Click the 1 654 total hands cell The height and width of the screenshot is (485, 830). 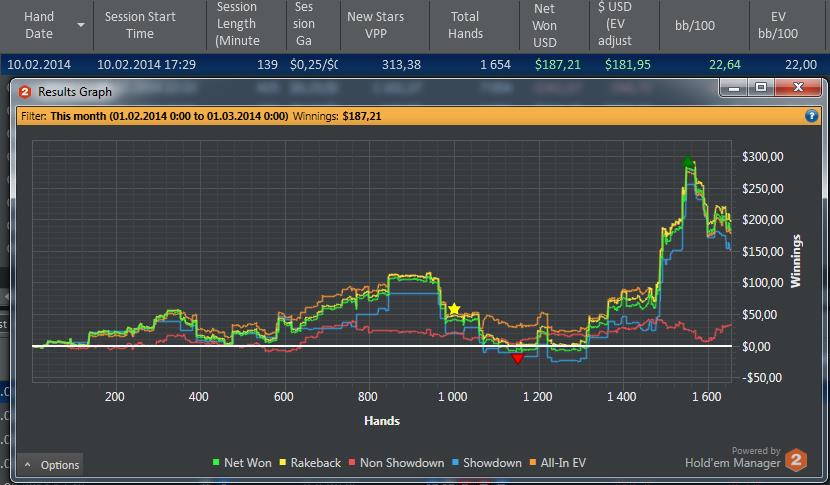pyautogui.click(x=495, y=65)
